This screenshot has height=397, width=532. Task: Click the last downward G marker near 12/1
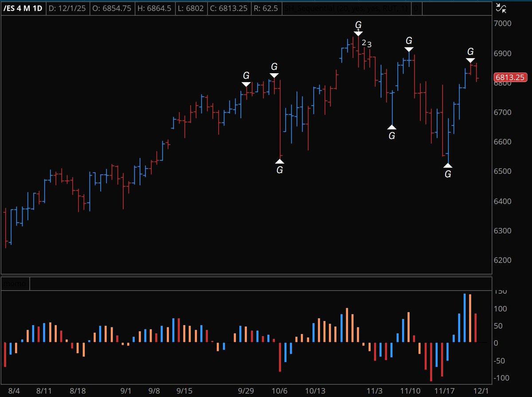click(470, 55)
